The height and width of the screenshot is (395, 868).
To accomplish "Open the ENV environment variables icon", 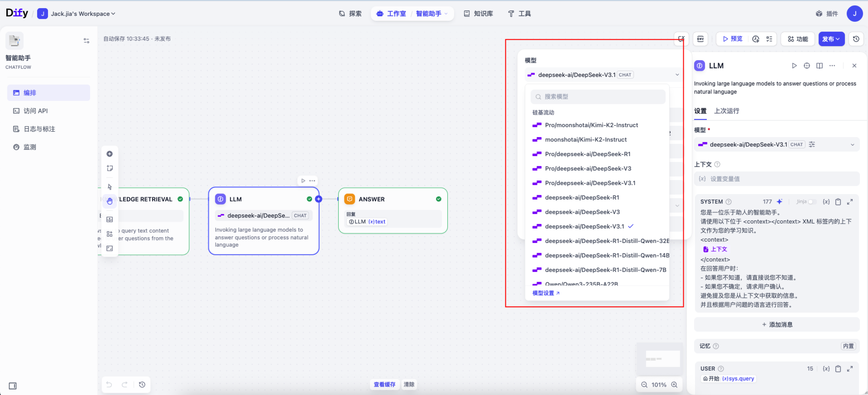I will coord(700,39).
